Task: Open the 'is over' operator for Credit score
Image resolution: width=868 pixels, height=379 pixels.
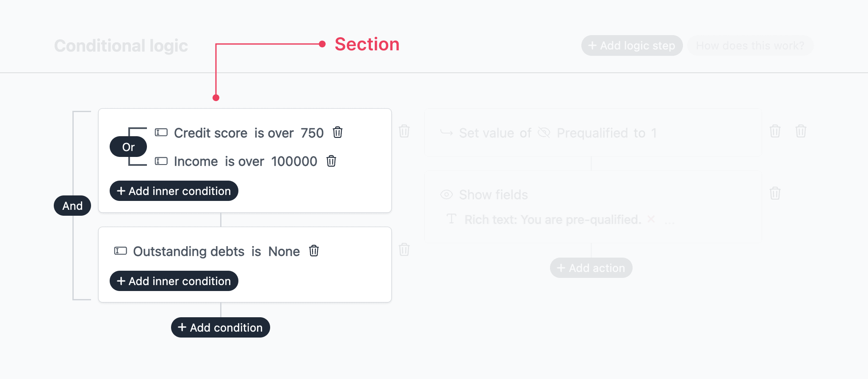Action: pos(274,133)
